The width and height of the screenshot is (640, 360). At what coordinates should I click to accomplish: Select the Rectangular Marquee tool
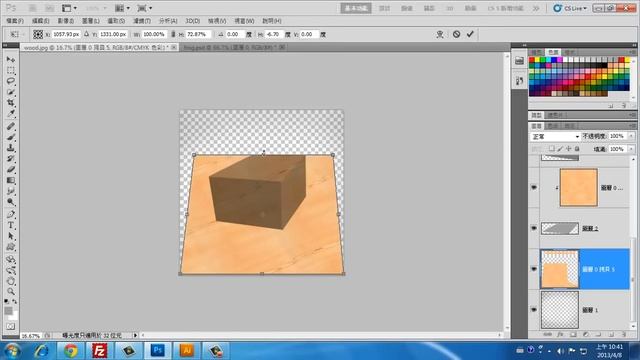tap(11, 70)
